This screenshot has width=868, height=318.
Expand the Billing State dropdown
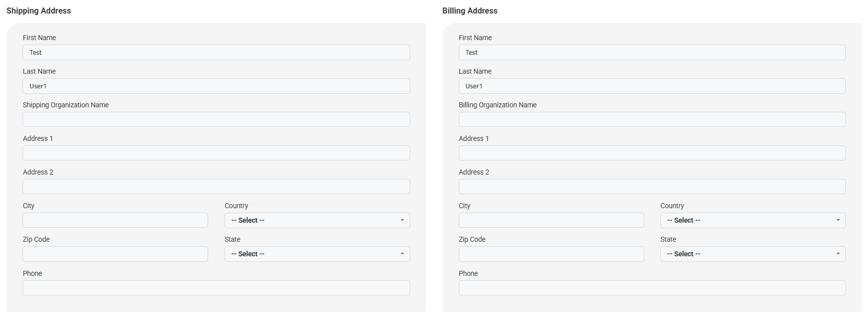click(753, 254)
